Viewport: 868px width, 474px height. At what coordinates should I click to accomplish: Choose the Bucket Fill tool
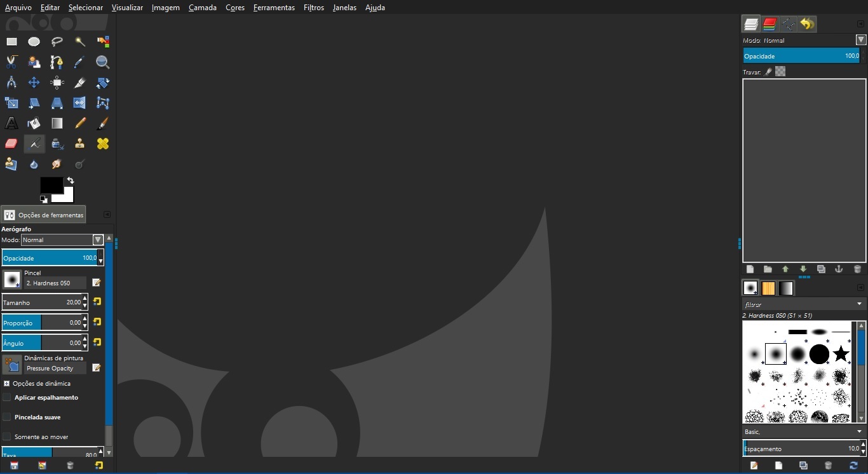tap(34, 123)
